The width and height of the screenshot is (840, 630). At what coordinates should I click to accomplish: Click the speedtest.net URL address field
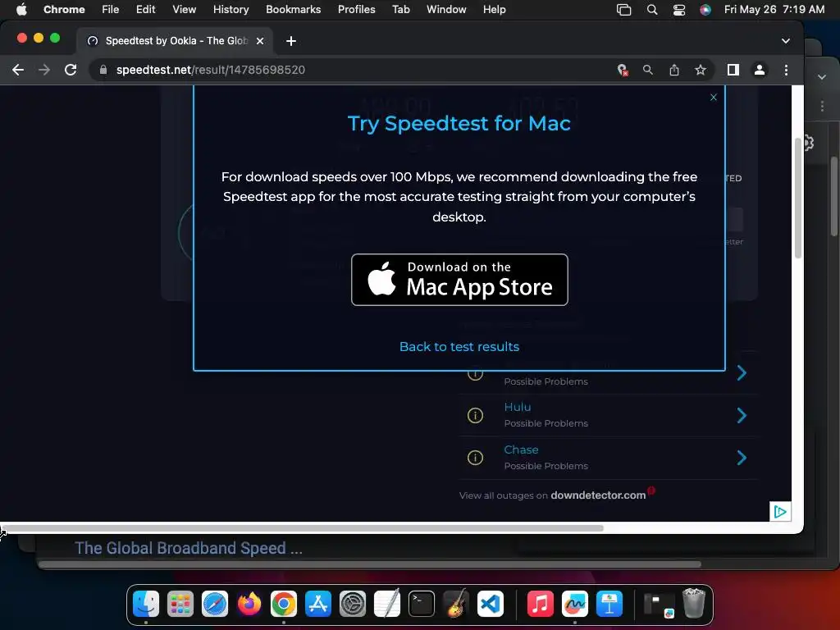point(211,70)
